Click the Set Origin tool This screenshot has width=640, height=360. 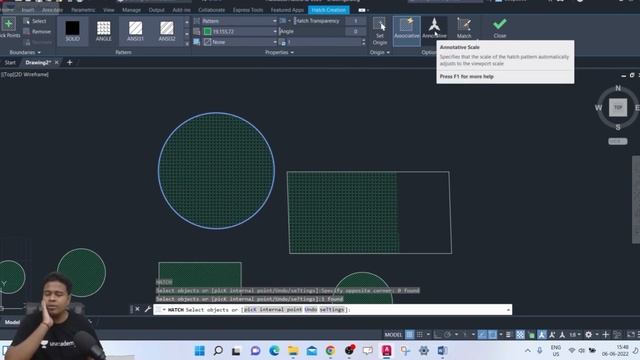380,31
